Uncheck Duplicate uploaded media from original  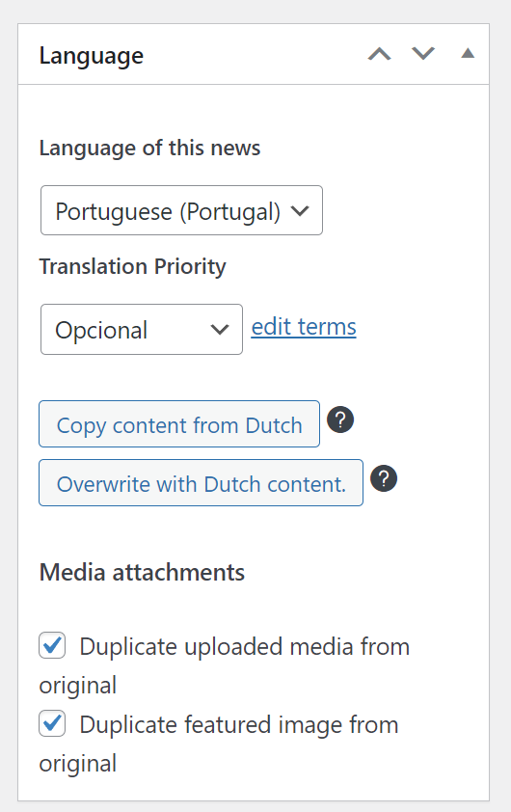pos(52,645)
